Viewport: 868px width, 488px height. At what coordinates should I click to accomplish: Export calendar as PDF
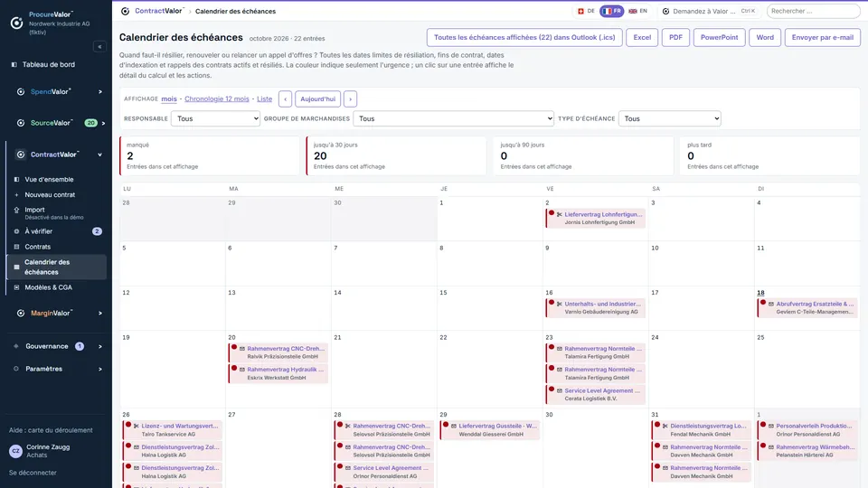[675, 38]
